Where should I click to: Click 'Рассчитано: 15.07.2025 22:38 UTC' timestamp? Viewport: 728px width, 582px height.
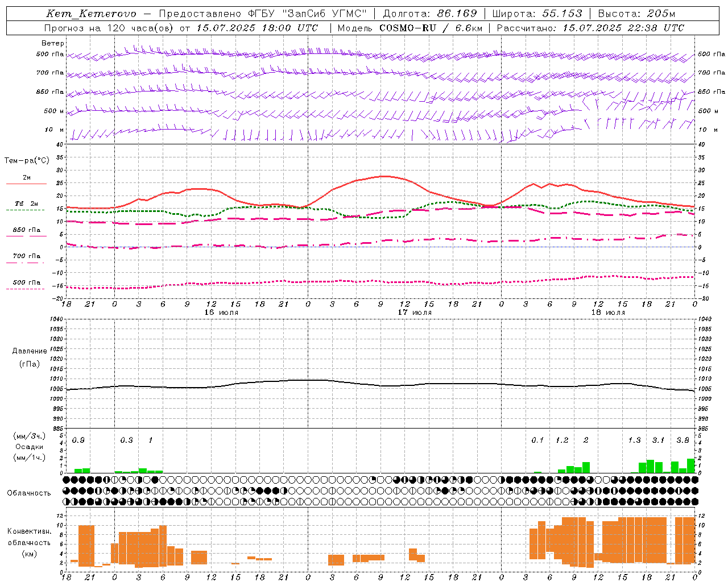(590, 28)
